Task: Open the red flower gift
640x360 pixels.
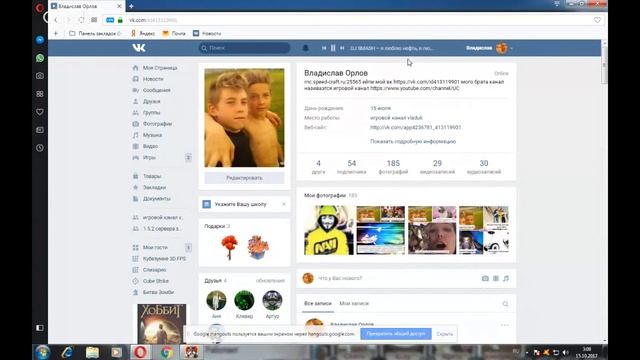Action: point(229,247)
